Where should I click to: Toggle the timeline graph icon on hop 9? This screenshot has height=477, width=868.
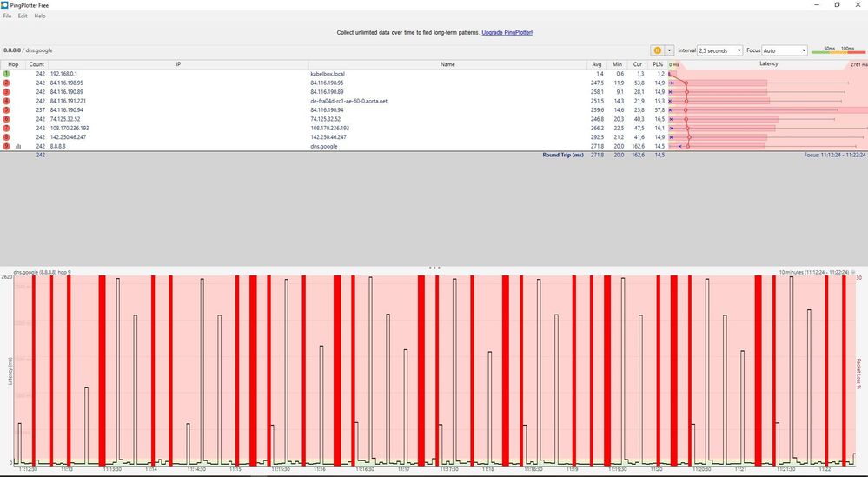pos(18,147)
